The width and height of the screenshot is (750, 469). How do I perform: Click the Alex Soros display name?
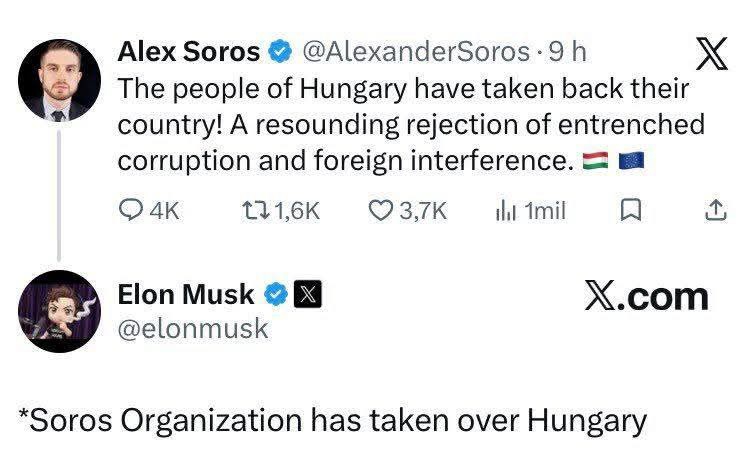[x=189, y=50]
